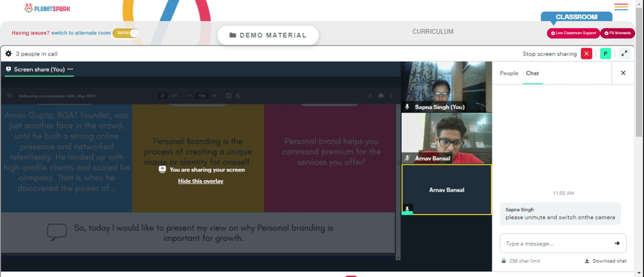Viewport: 644px width, 277px height.
Task: Zoom in the PDF with plus
Action: pyautogui.click(x=214, y=96)
